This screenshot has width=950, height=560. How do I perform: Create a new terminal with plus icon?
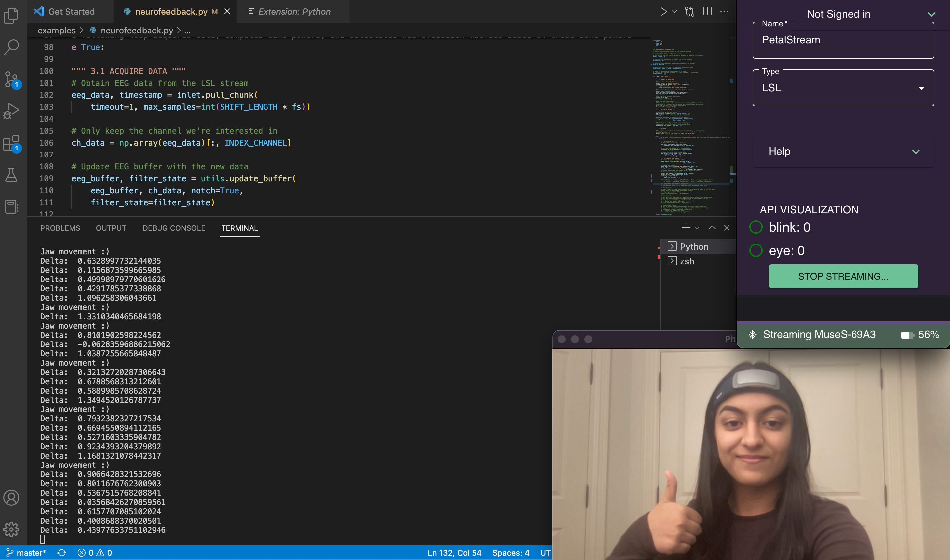point(686,228)
